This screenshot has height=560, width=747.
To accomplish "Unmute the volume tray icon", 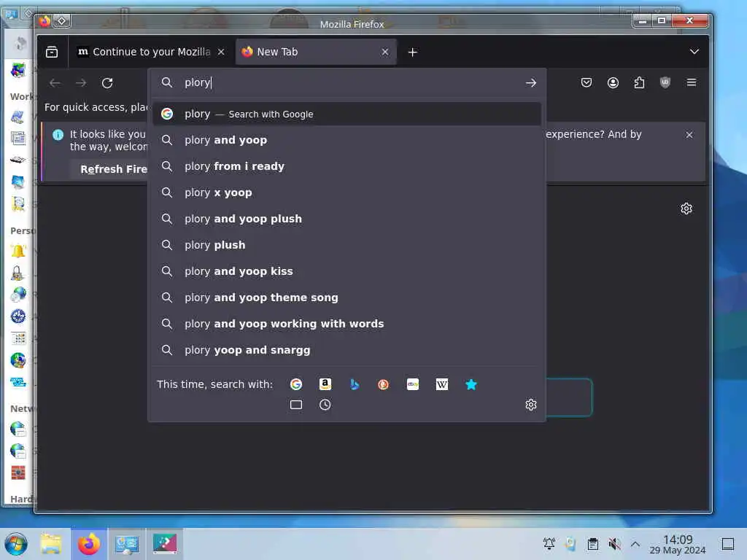I will pyautogui.click(x=614, y=544).
